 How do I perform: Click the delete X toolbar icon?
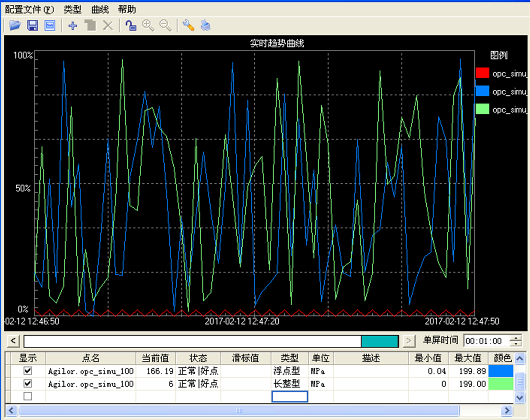point(108,26)
